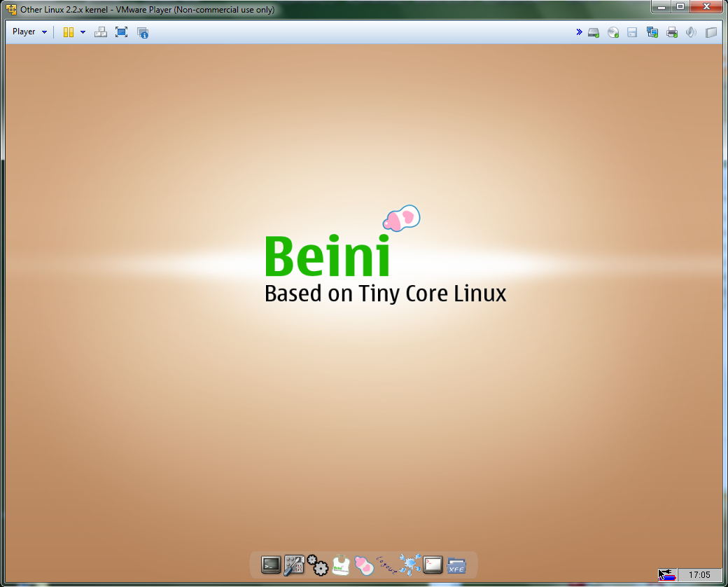Open the Player menu
The image size is (728, 587).
(x=24, y=32)
